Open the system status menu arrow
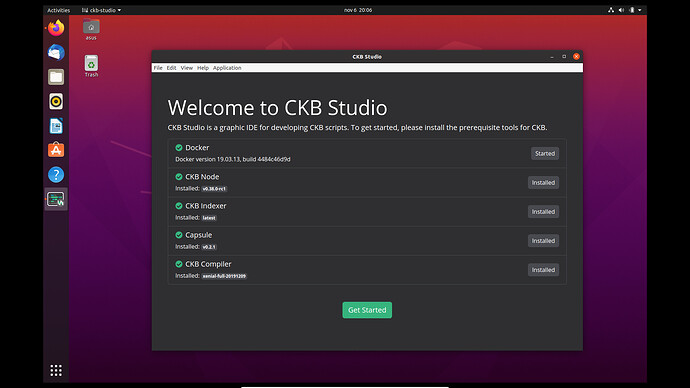Image resolution: width=690 pixels, height=388 pixels. coord(639,10)
